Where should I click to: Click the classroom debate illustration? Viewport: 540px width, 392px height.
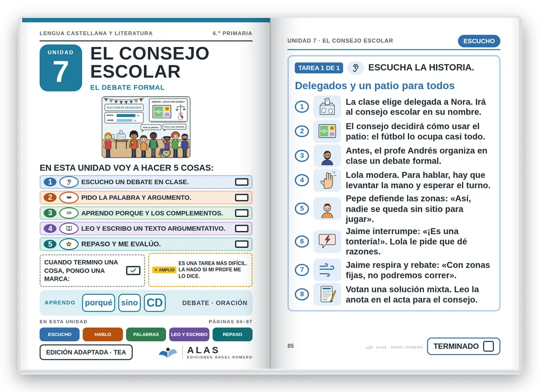[146, 127]
